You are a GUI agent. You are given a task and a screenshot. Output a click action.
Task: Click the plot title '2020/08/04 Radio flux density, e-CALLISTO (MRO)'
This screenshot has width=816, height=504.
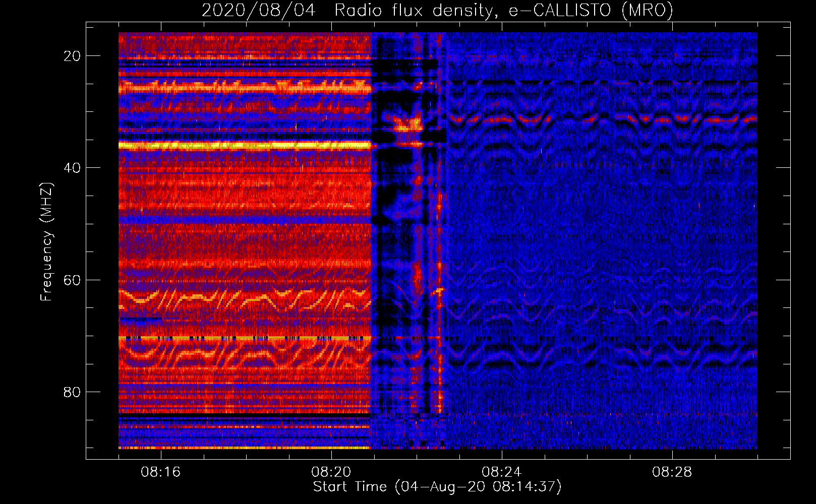[x=437, y=11]
